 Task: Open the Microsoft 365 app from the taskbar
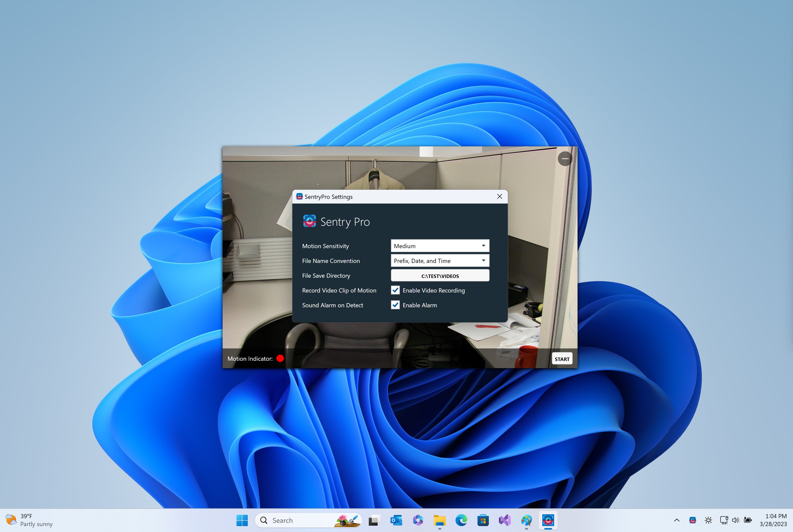[418, 520]
